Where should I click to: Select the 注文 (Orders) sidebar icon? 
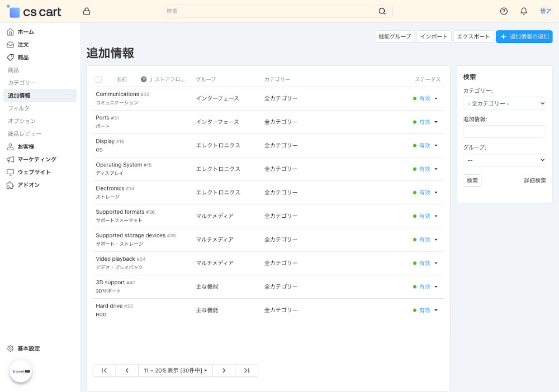[10, 45]
